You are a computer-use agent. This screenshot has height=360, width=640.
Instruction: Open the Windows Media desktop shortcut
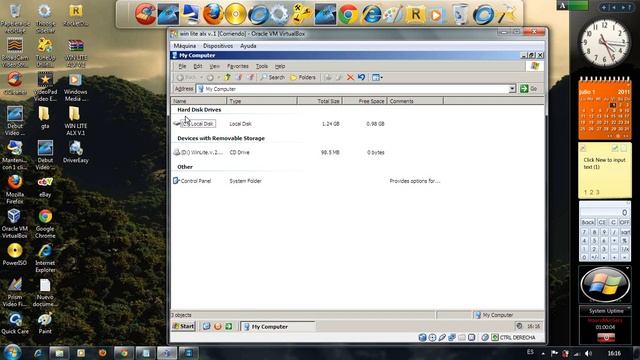click(75, 87)
